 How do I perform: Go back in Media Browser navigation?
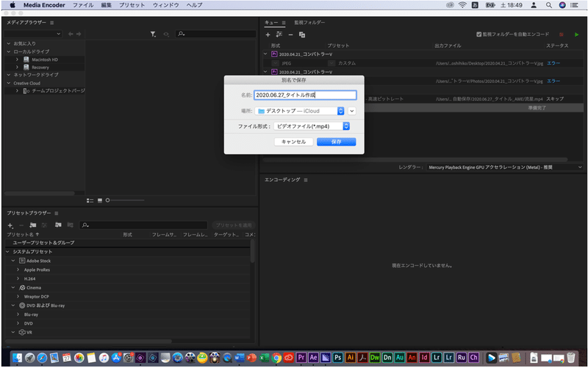point(71,34)
